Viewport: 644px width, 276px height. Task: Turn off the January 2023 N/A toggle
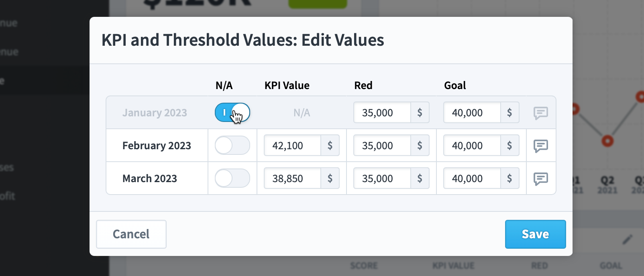click(232, 112)
